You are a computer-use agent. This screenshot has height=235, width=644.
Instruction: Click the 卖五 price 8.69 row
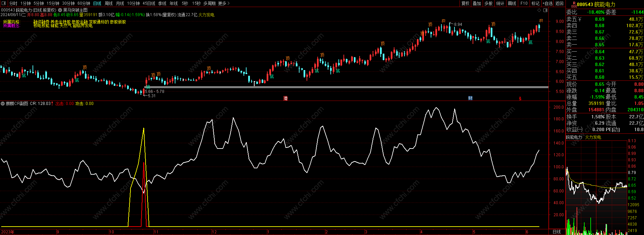(605, 19)
